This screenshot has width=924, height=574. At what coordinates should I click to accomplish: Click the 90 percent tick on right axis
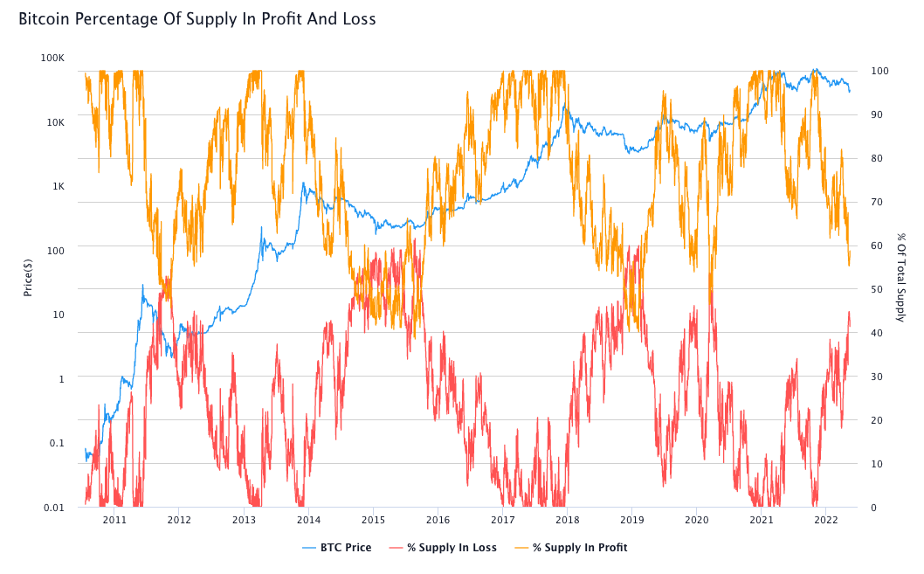[877, 114]
